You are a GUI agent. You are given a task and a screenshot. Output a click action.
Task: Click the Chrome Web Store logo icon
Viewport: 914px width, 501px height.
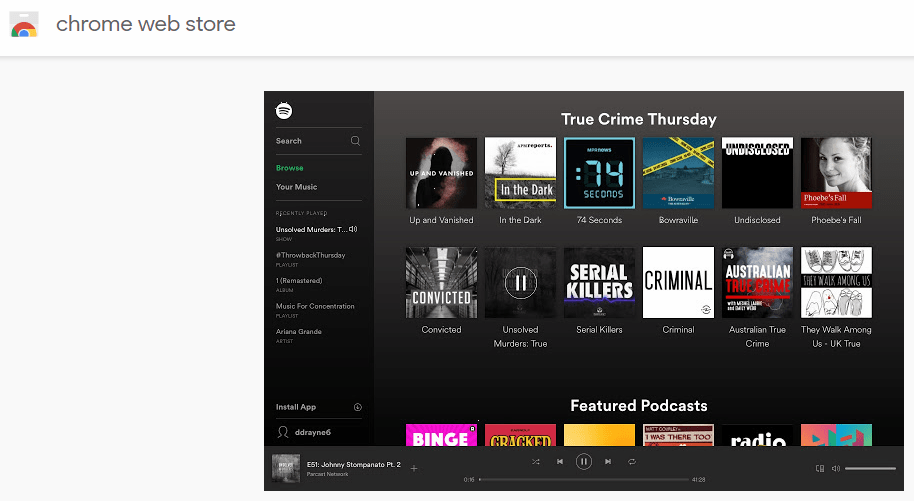point(24,24)
